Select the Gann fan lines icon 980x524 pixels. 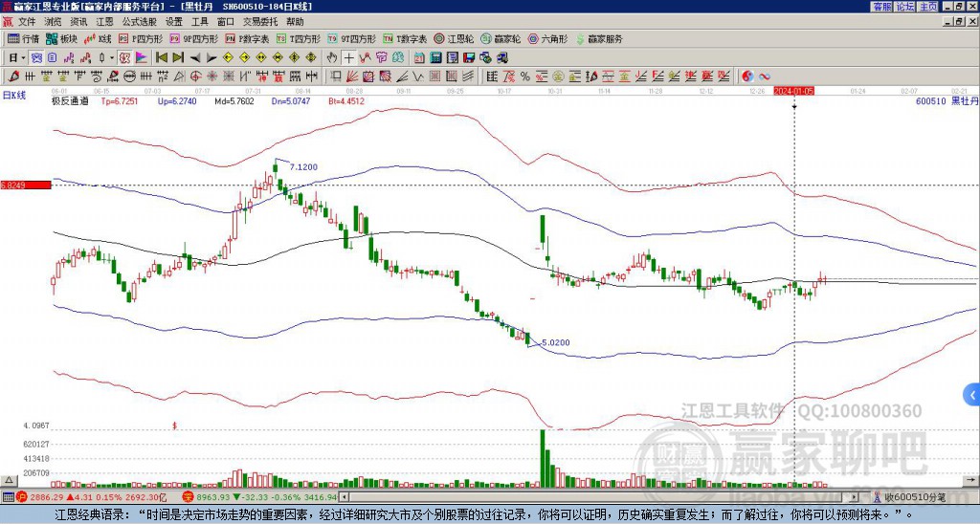(x=352, y=76)
